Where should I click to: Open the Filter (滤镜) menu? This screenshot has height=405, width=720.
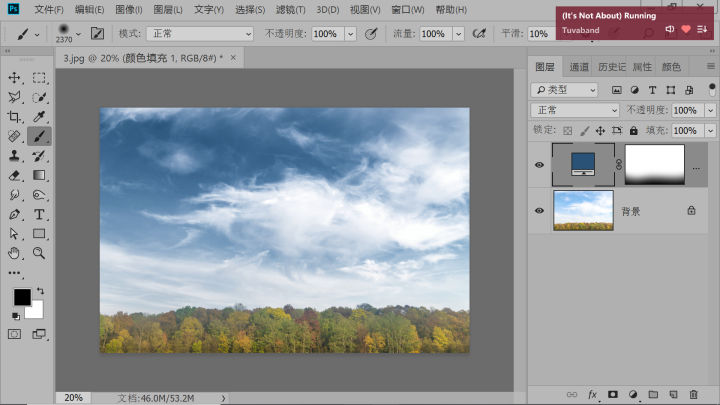(x=291, y=10)
